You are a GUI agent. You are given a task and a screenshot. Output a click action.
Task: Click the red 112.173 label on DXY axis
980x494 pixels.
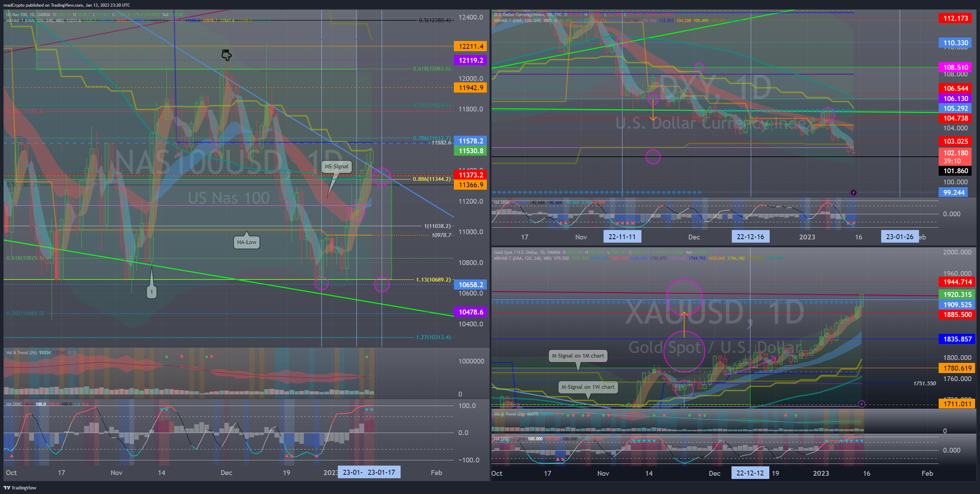coord(955,18)
